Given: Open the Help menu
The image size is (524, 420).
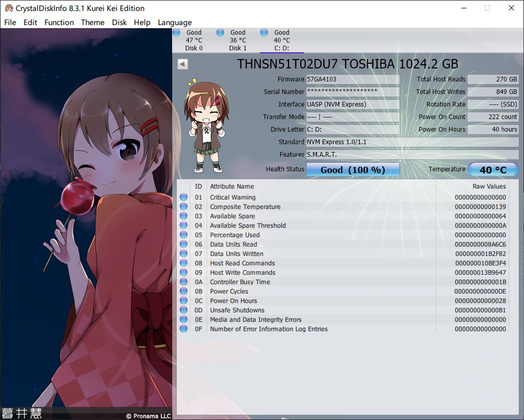Looking at the screenshot, I should pos(142,22).
